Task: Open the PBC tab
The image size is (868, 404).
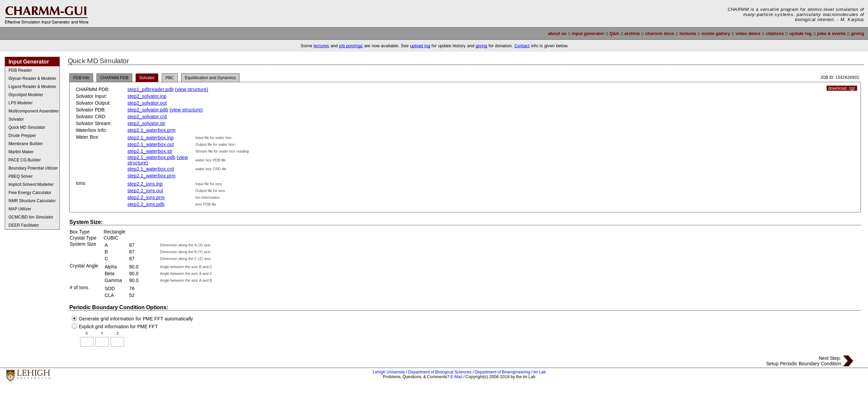Action: click(x=170, y=78)
